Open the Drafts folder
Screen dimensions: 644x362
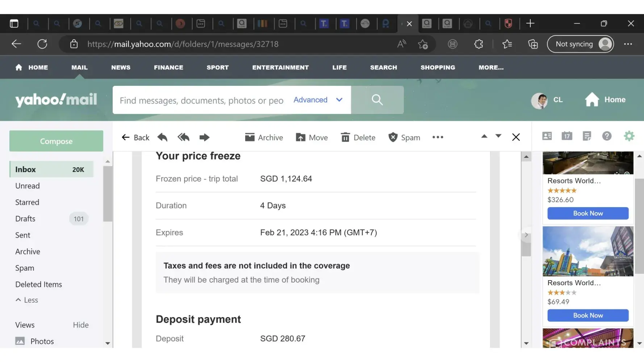point(25,219)
